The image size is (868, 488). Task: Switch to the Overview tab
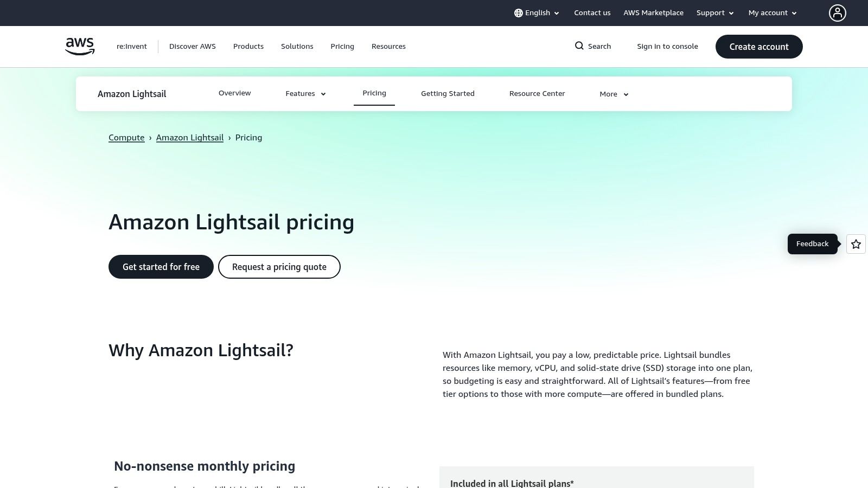(234, 93)
